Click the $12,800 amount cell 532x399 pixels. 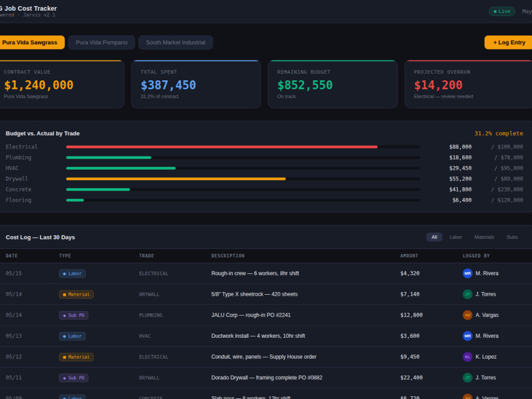(x=412, y=315)
